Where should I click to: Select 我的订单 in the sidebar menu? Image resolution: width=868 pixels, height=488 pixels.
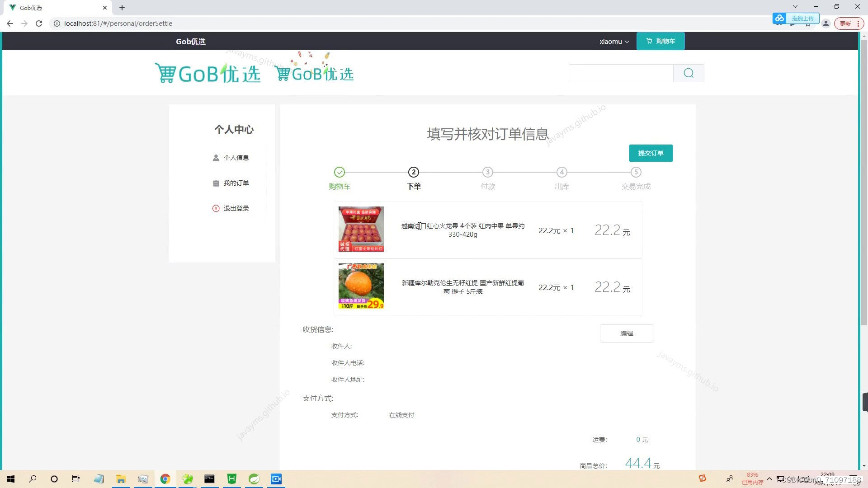point(236,183)
